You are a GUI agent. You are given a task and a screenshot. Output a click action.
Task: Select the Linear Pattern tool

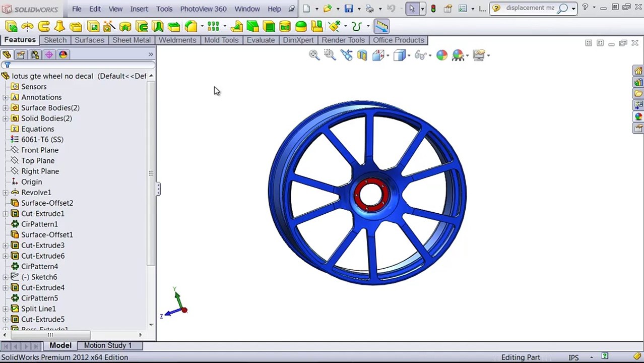point(213,26)
